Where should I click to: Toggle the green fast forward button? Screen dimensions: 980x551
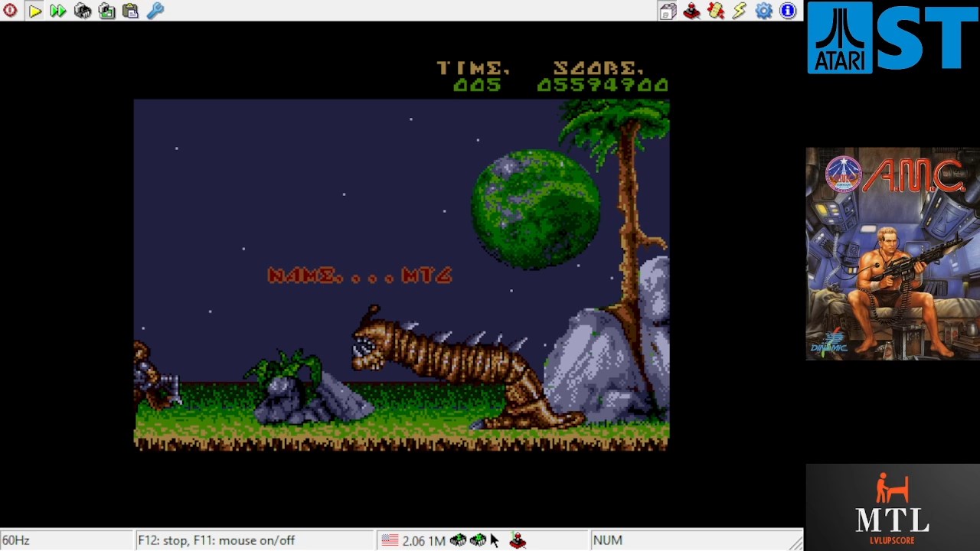(58, 11)
